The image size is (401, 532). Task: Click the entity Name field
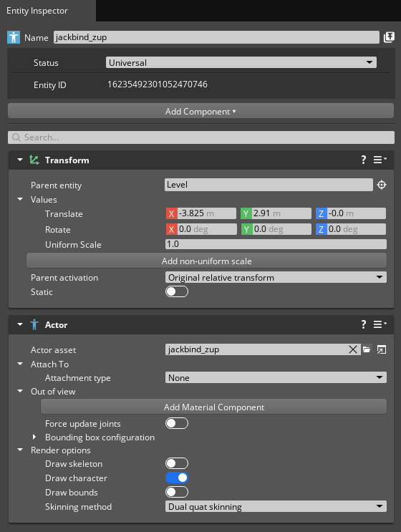coord(216,37)
